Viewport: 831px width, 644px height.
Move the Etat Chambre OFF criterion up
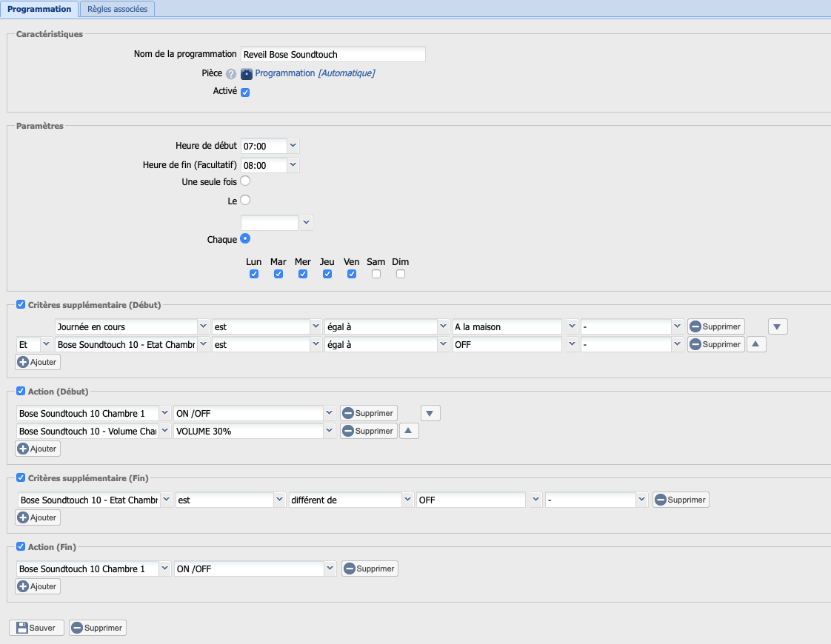[755, 344]
